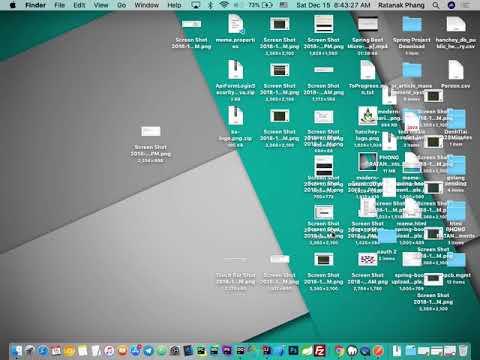Select lone Screen Shot PM.png on gray area

coord(151,131)
